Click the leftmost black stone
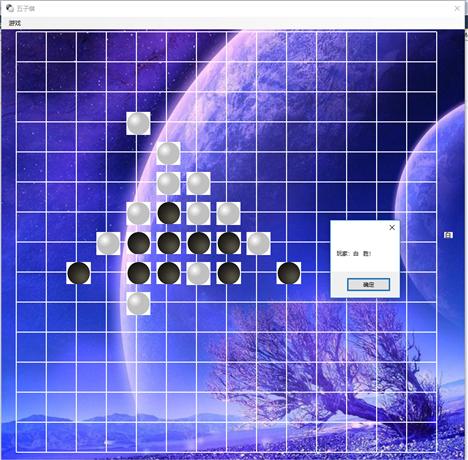The image size is (468, 460). point(79,273)
